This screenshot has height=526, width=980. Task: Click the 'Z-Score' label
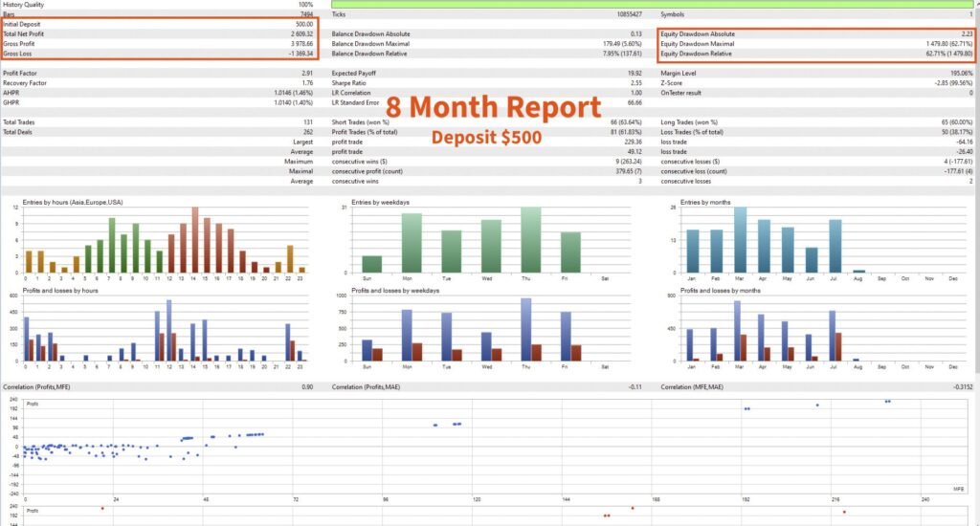pyautogui.click(x=672, y=83)
